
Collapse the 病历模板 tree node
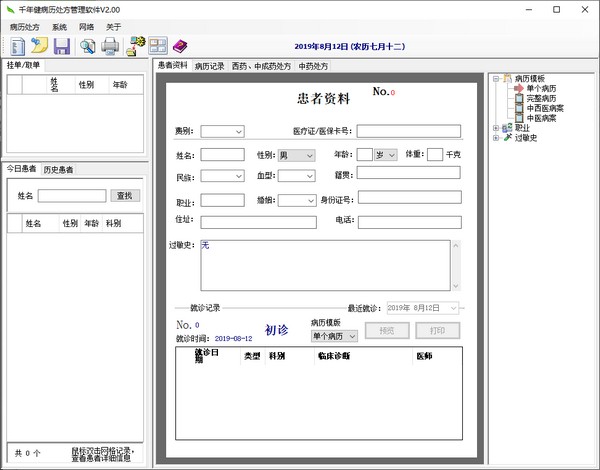coord(497,78)
